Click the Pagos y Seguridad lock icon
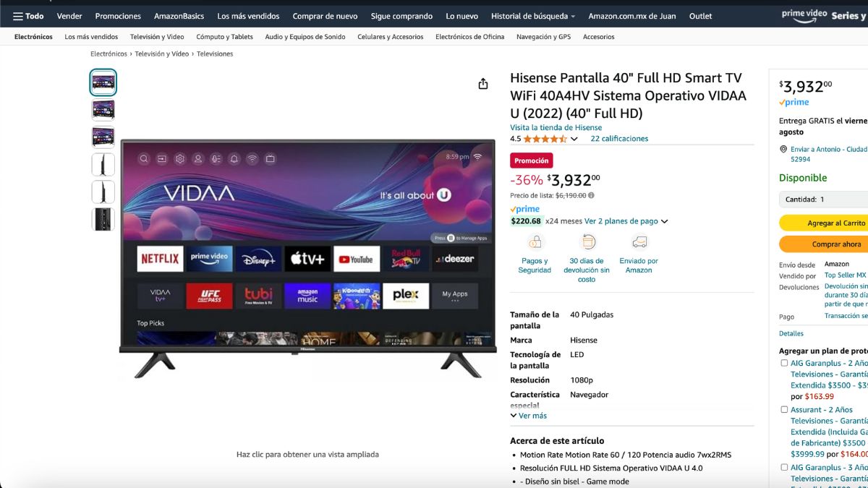 pos(535,242)
